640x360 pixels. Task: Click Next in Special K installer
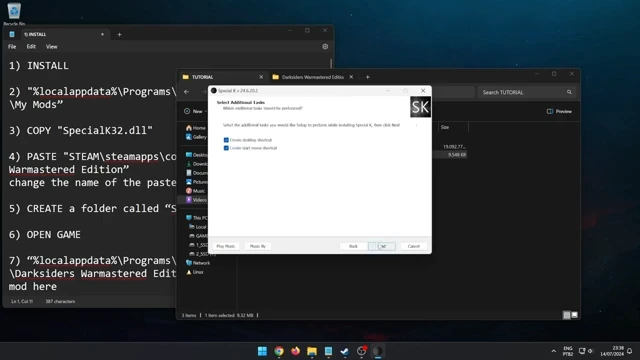382,246
